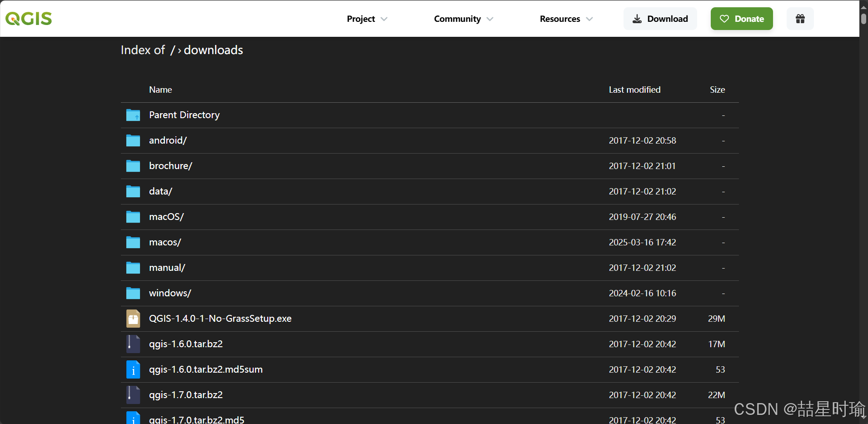This screenshot has width=868, height=424.
Task: Sort by the Name column header
Action: point(160,90)
